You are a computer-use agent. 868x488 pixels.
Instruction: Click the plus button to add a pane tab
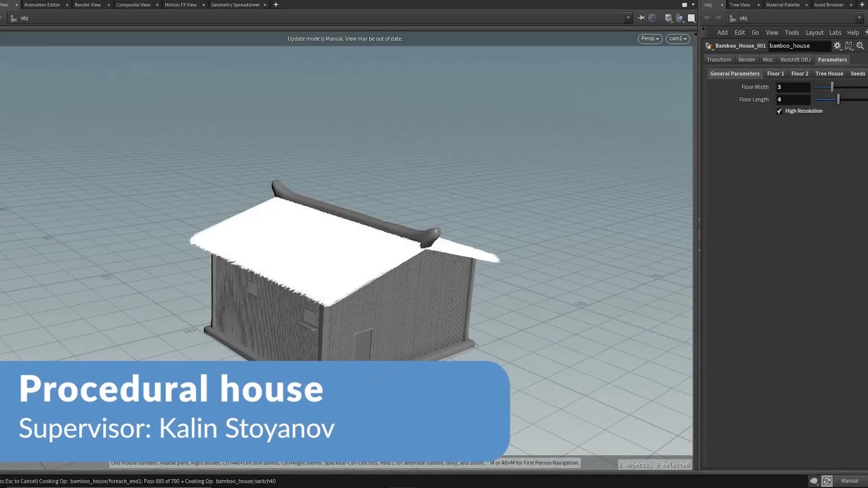[275, 5]
